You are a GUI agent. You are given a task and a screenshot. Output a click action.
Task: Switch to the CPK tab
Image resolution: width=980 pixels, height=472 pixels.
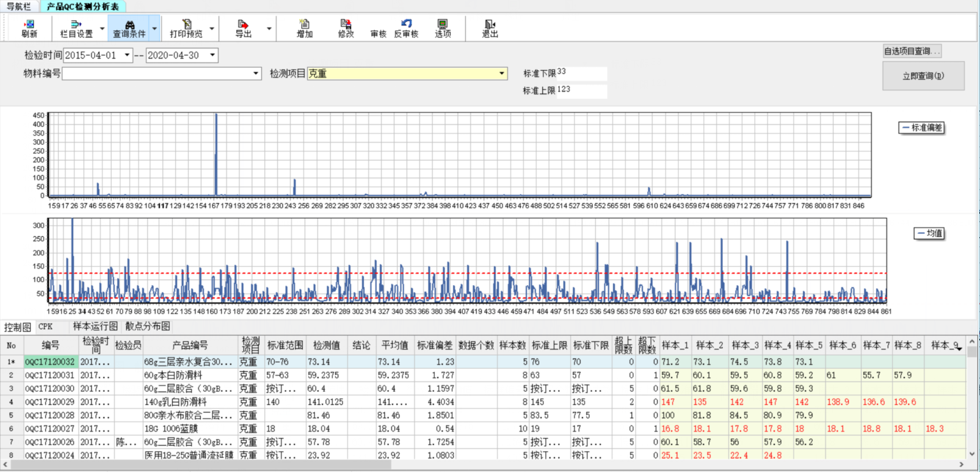[46, 327]
